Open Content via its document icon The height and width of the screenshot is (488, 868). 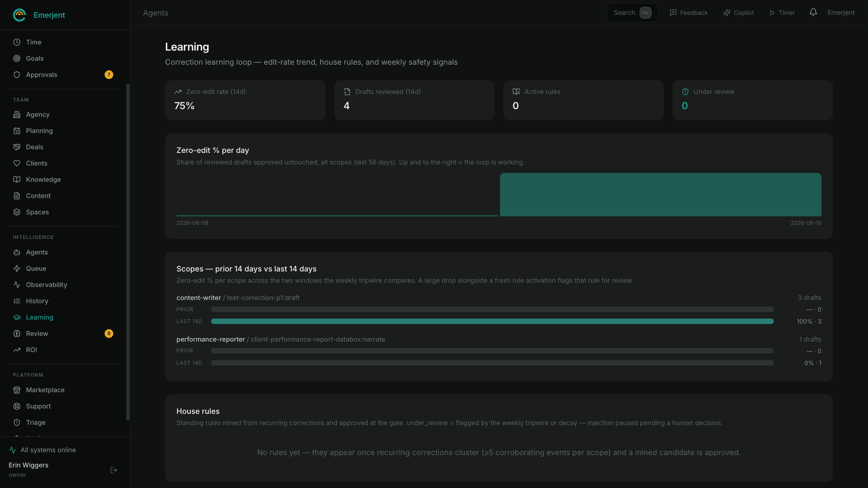coord(17,196)
